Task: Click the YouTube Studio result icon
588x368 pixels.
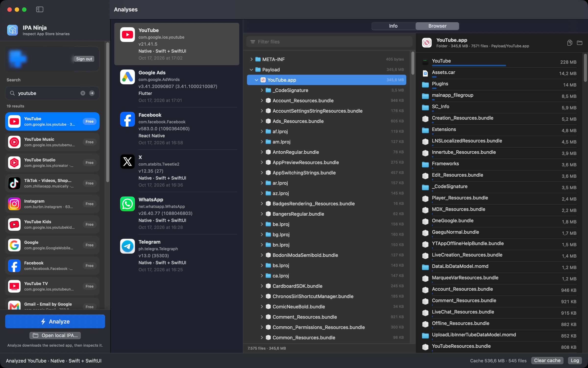Action: point(14,163)
